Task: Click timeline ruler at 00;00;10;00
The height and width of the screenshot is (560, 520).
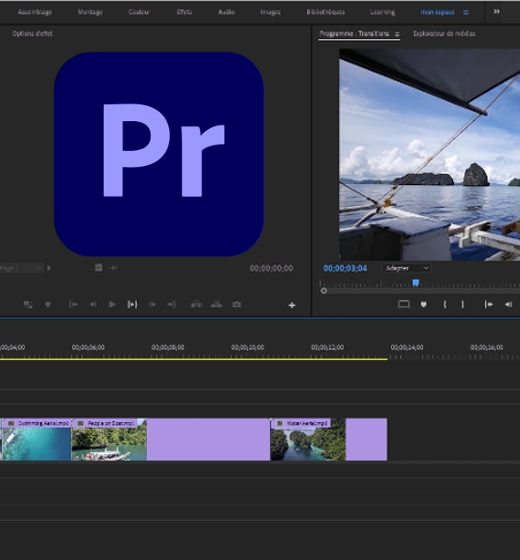Action: 248,348
